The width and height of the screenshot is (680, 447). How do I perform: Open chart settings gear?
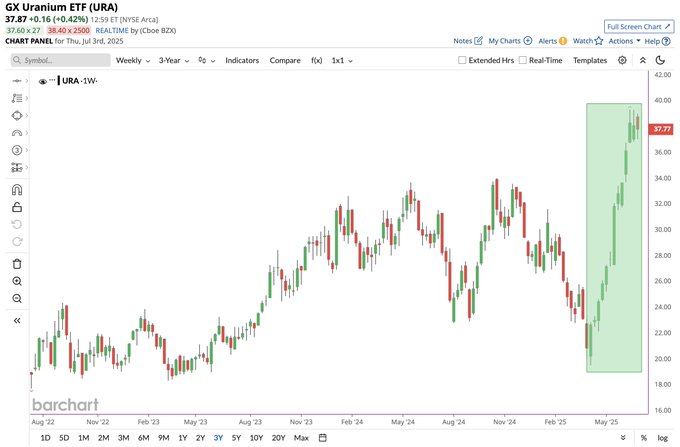(622, 60)
